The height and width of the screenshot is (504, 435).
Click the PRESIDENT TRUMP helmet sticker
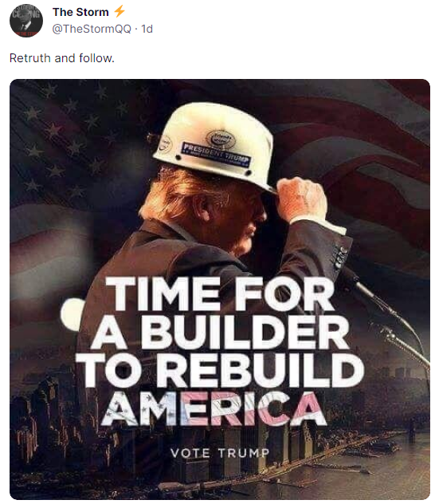point(216,155)
